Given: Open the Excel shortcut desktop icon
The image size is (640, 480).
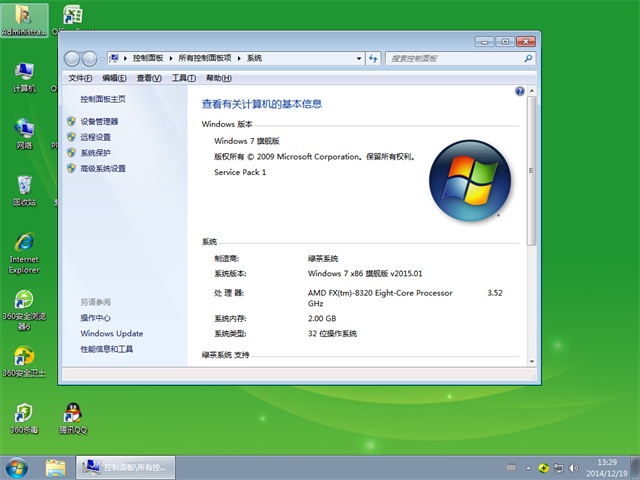Looking at the screenshot, I should 73,16.
